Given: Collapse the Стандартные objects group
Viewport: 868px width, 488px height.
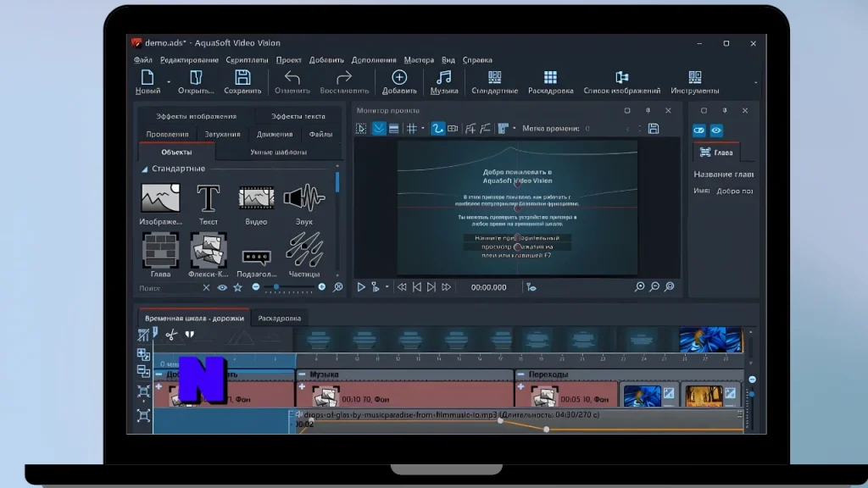Looking at the screenshot, I should [x=144, y=169].
